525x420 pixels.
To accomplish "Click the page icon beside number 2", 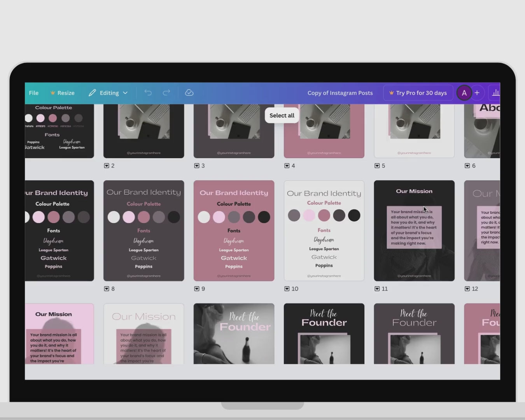I will click(x=107, y=166).
